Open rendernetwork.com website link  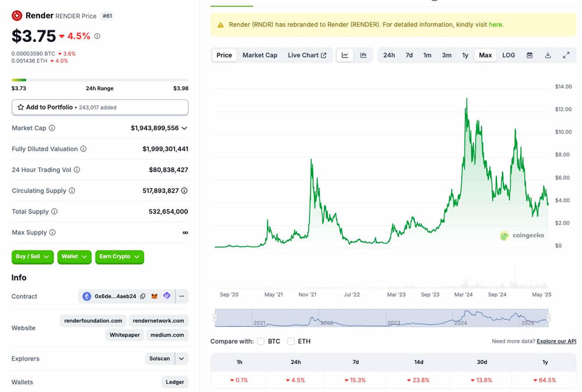click(158, 321)
